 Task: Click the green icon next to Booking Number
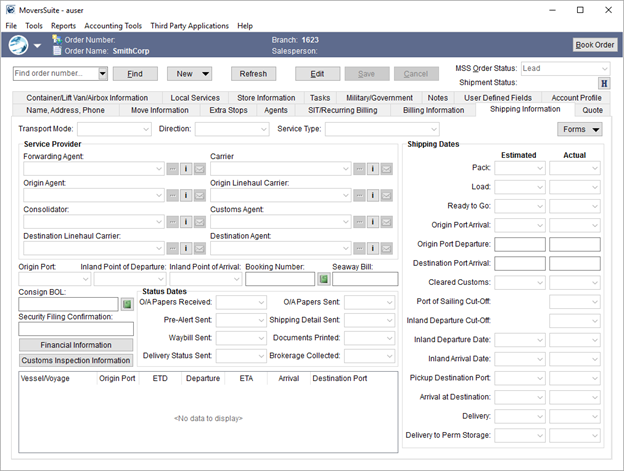tap(323, 279)
